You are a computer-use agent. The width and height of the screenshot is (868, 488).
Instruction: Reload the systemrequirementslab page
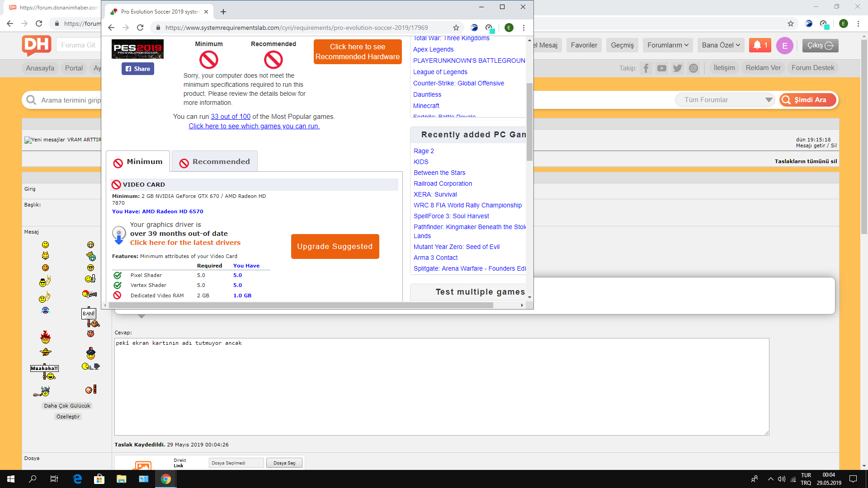pyautogui.click(x=140, y=28)
